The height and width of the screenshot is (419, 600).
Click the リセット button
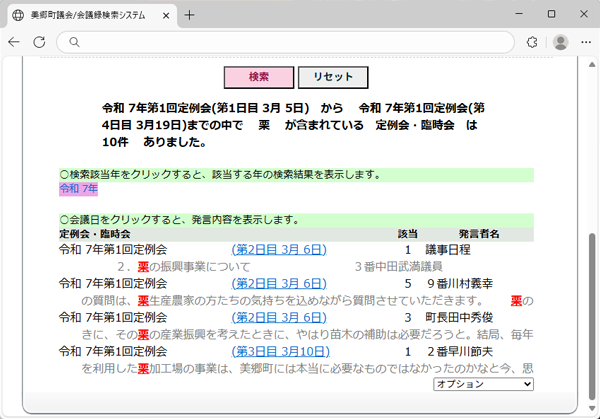pyautogui.click(x=333, y=77)
